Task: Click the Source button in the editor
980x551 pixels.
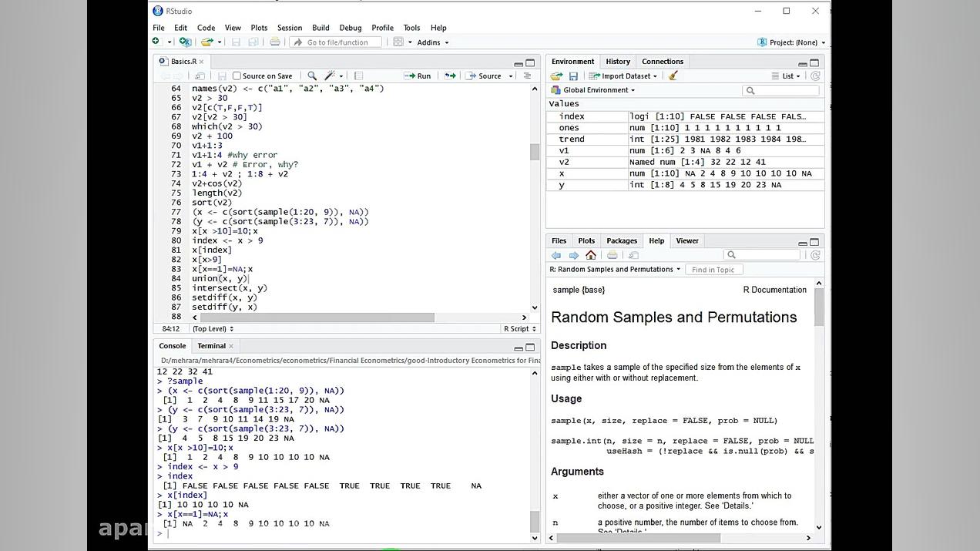Action: coord(485,76)
